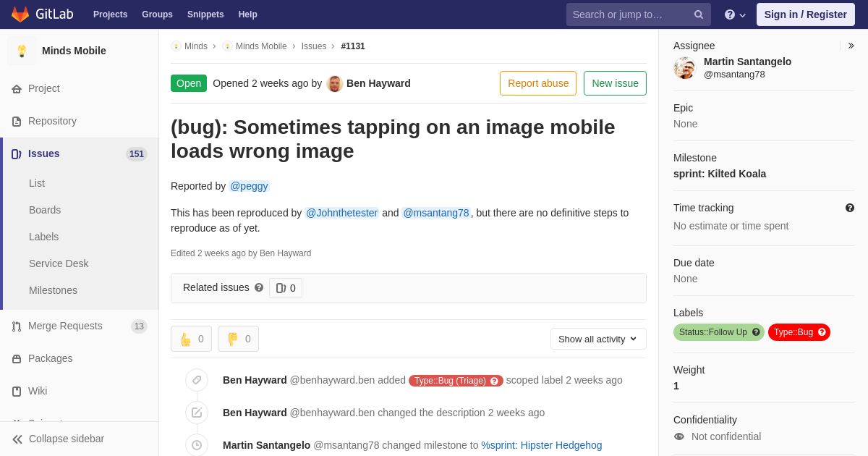This screenshot has width=868, height=456.
Task: Click the Related issues help icon
Action: pyautogui.click(x=259, y=287)
